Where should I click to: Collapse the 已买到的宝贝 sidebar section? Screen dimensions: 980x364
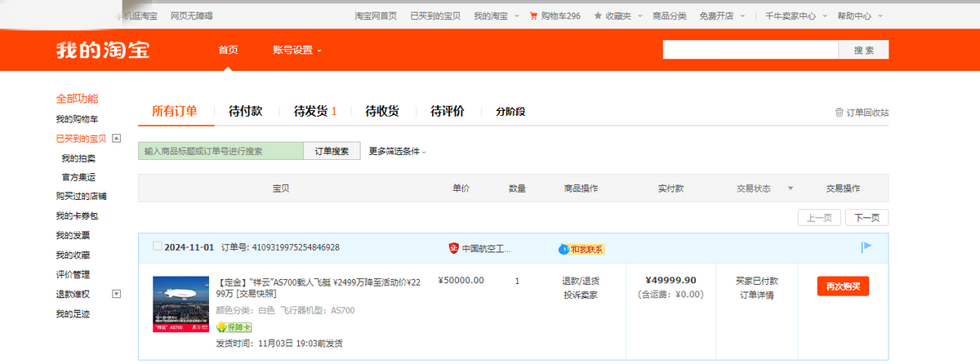tap(116, 138)
